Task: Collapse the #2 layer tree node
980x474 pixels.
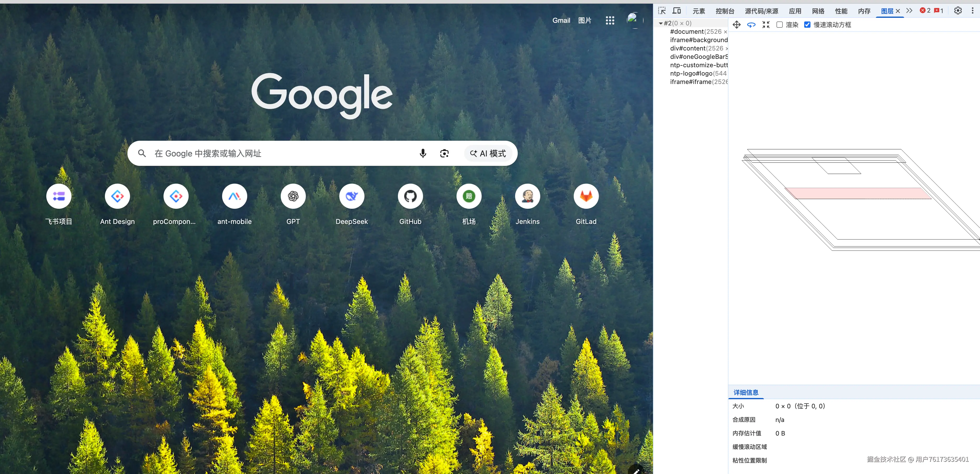Action: click(x=661, y=23)
